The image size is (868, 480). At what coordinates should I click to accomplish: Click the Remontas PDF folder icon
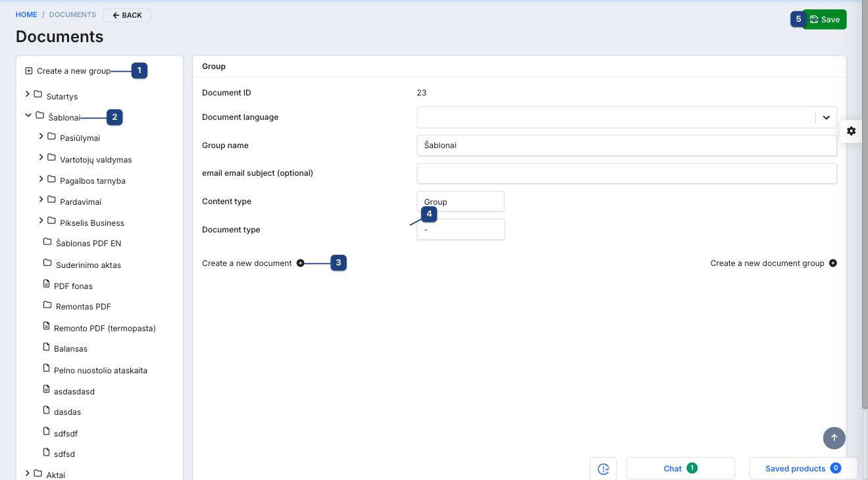click(47, 305)
